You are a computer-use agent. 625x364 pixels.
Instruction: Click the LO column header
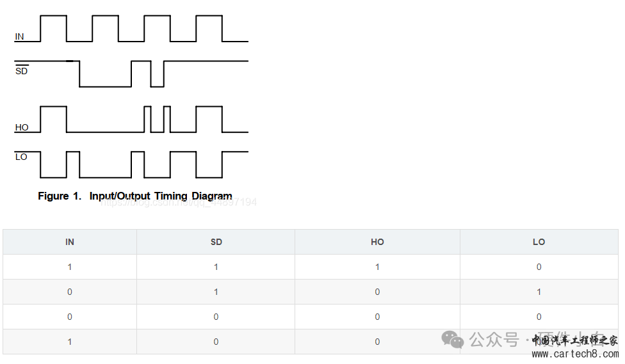(x=539, y=242)
